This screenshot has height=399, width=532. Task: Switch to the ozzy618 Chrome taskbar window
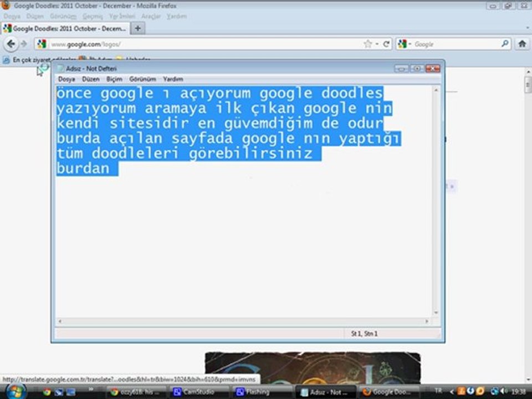[x=136, y=392]
